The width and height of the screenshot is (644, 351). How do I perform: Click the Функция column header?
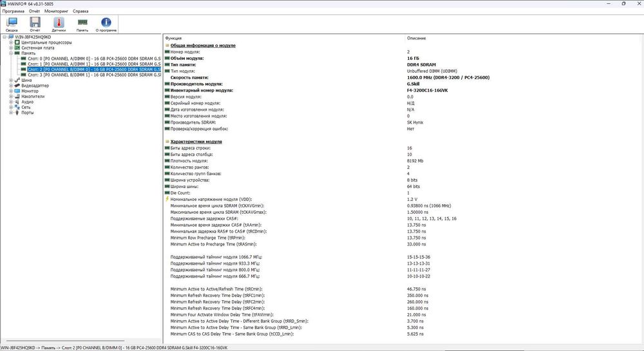(x=173, y=38)
